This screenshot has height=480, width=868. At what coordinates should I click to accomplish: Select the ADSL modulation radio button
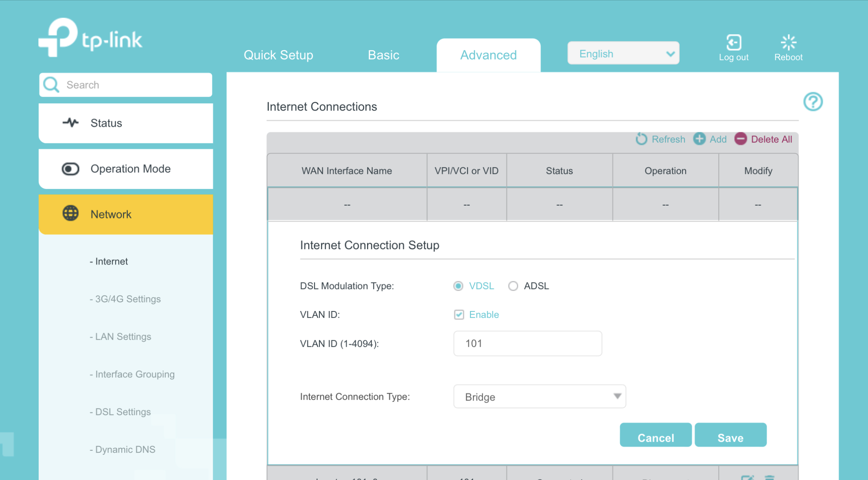513,286
